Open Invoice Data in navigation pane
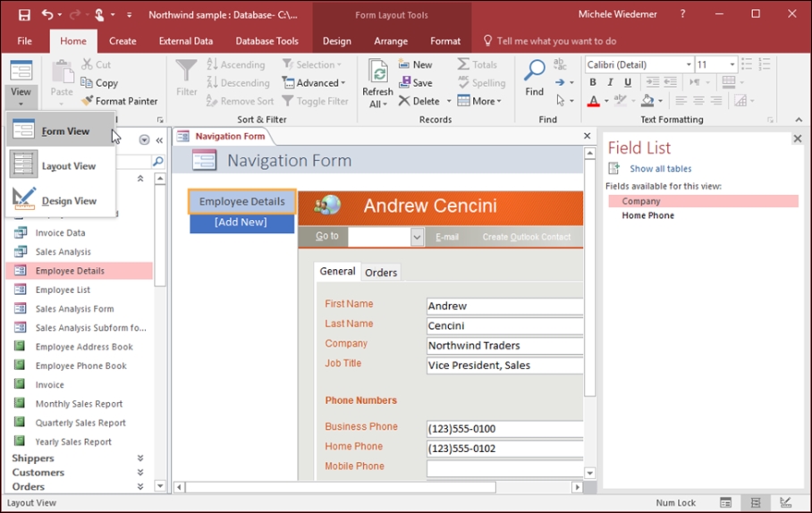812x513 pixels. pyautogui.click(x=60, y=233)
